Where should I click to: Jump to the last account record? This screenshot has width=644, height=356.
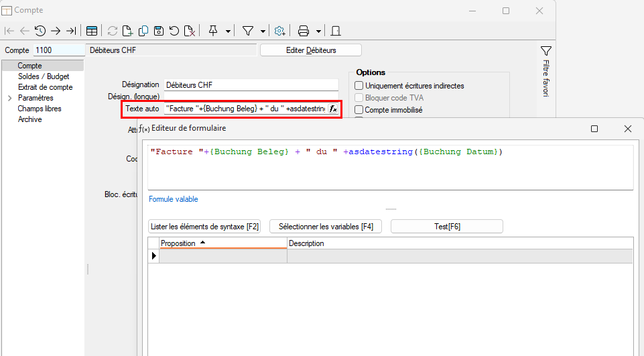pyautogui.click(x=70, y=31)
